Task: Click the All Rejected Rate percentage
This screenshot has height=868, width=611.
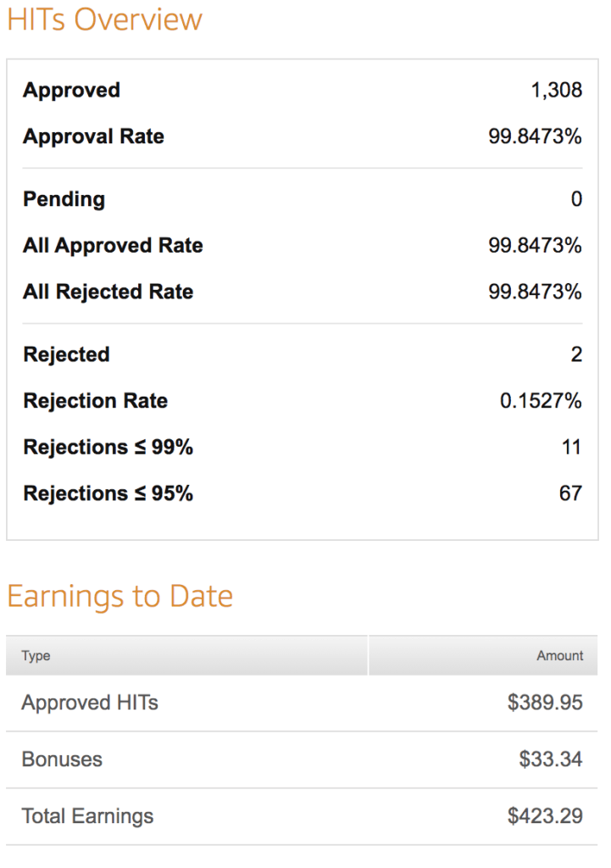Action: (x=535, y=292)
